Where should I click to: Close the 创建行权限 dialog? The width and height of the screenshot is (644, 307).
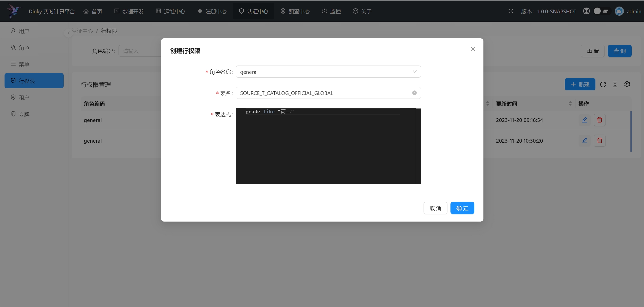click(473, 49)
